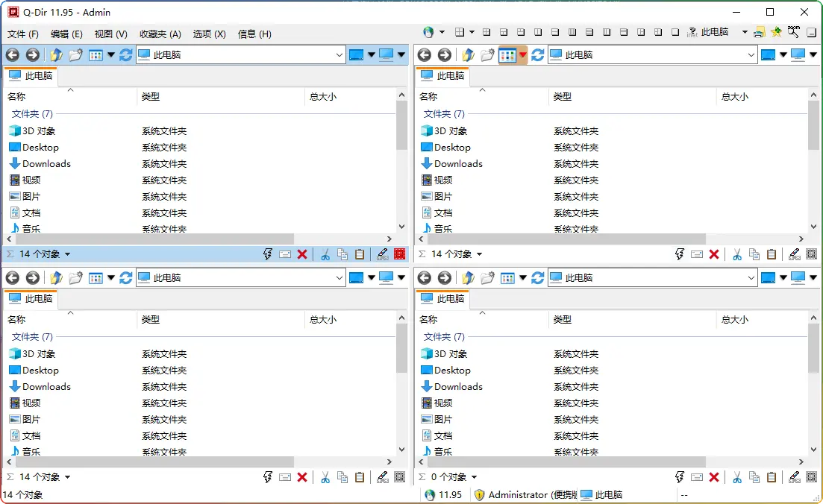823x504 pixels.
Task: Click the red delete X in the top-left pane
Action: point(302,254)
